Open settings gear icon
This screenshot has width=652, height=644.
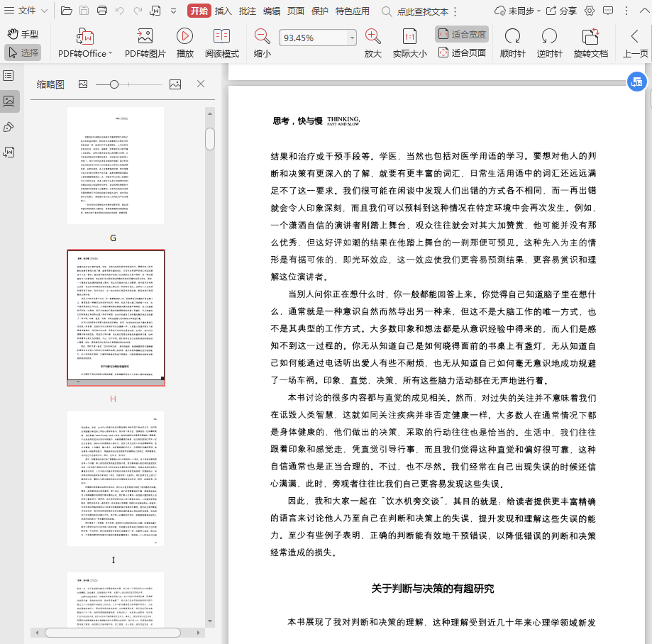tap(590, 11)
